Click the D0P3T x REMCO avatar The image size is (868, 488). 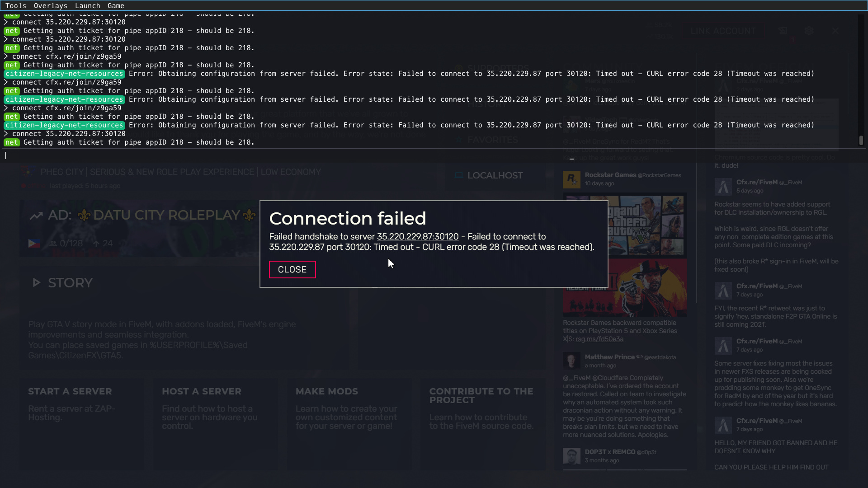coord(571,456)
